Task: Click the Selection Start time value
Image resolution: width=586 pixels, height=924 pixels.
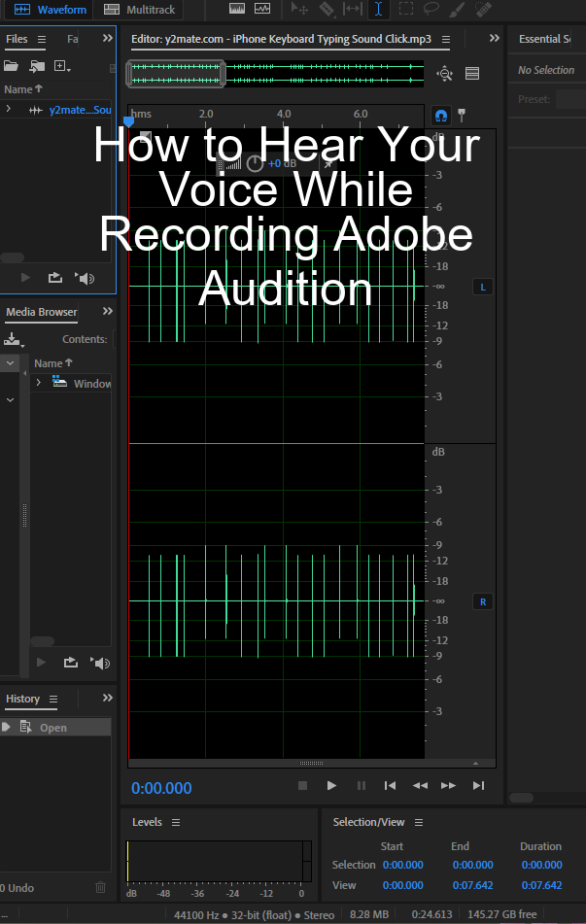Action: pyautogui.click(x=402, y=865)
